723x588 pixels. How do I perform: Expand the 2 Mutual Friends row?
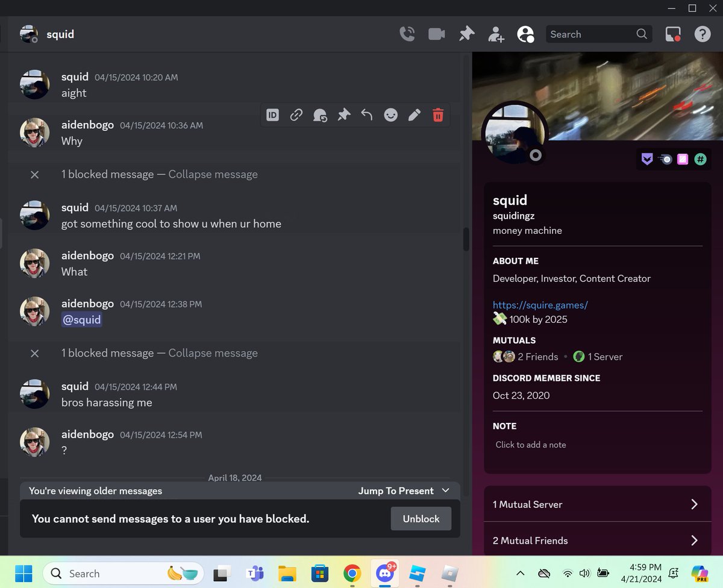click(x=598, y=540)
